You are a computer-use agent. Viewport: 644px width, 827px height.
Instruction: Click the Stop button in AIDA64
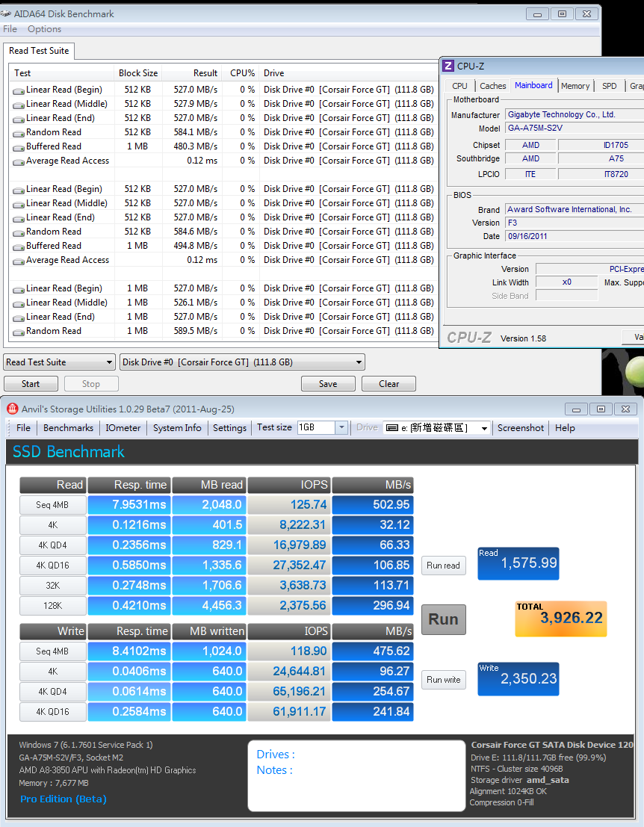tap(91, 384)
